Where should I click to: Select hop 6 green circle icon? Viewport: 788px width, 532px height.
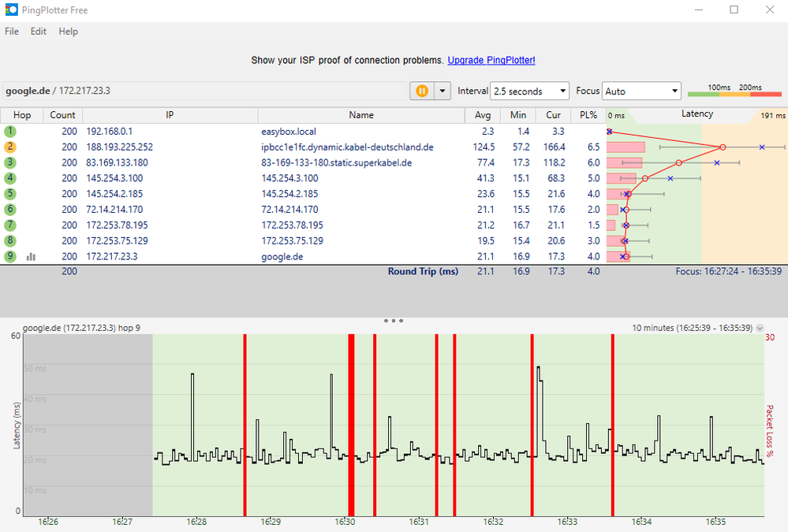[10, 209]
